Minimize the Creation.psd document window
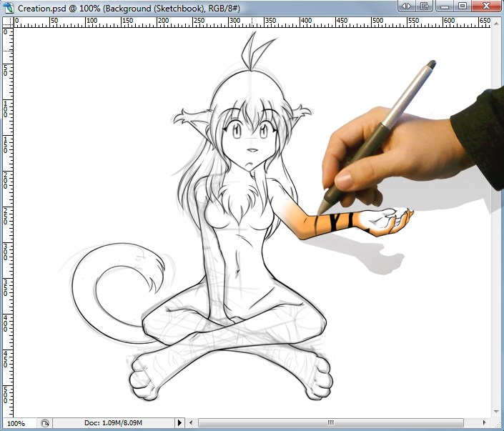Image resolution: width=504 pixels, height=431 pixels. coord(445,6)
